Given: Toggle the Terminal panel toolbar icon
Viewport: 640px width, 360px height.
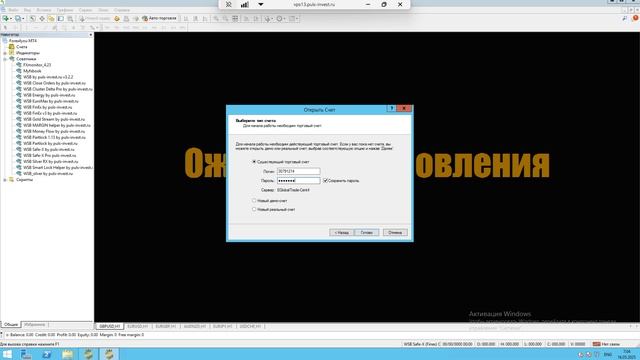Looking at the screenshot, I should coord(61,18).
